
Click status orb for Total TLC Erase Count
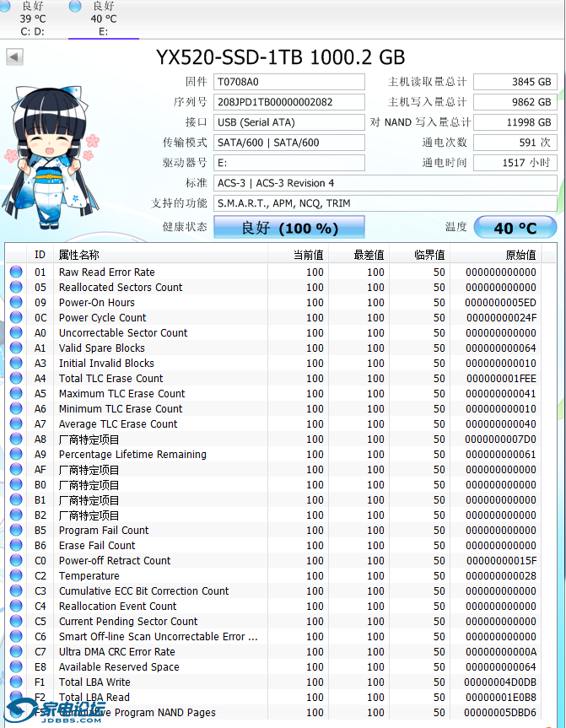tap(16, 378)
